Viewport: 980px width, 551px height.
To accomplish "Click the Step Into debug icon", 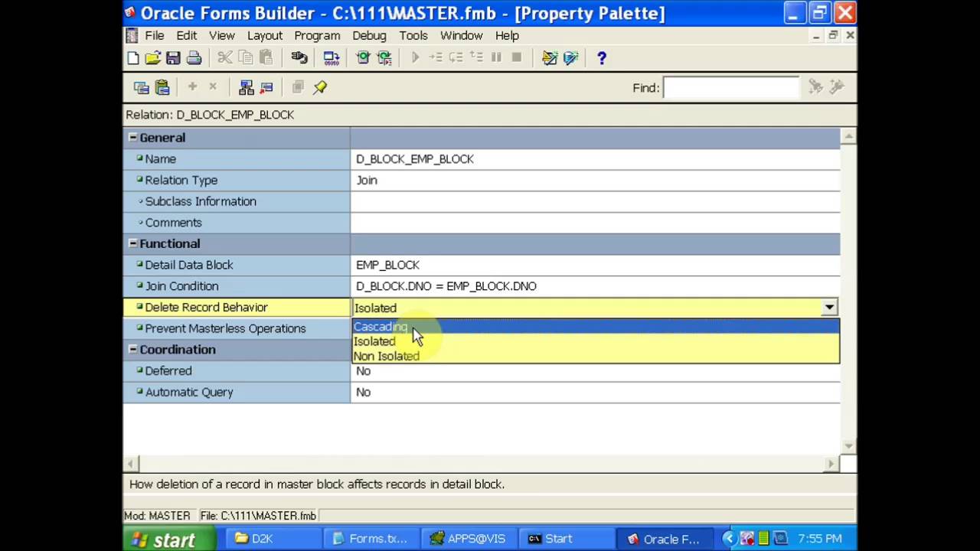I will 435,58.
